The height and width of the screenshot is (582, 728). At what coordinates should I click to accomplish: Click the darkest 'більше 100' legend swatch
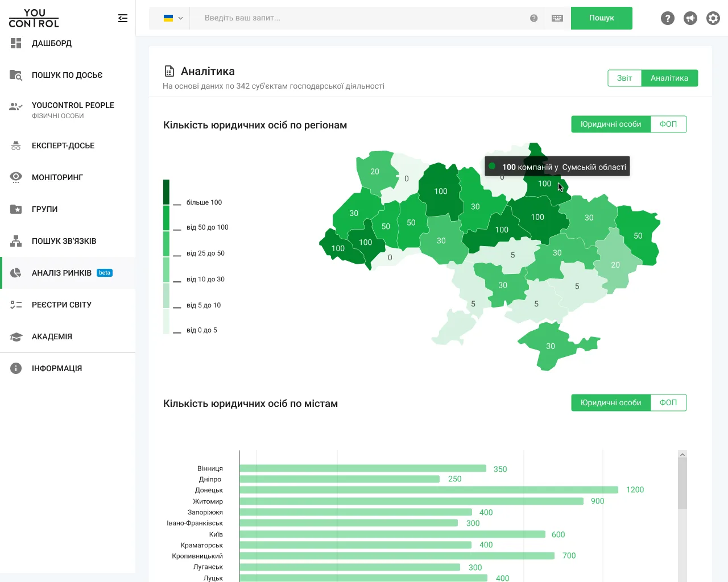166,192
